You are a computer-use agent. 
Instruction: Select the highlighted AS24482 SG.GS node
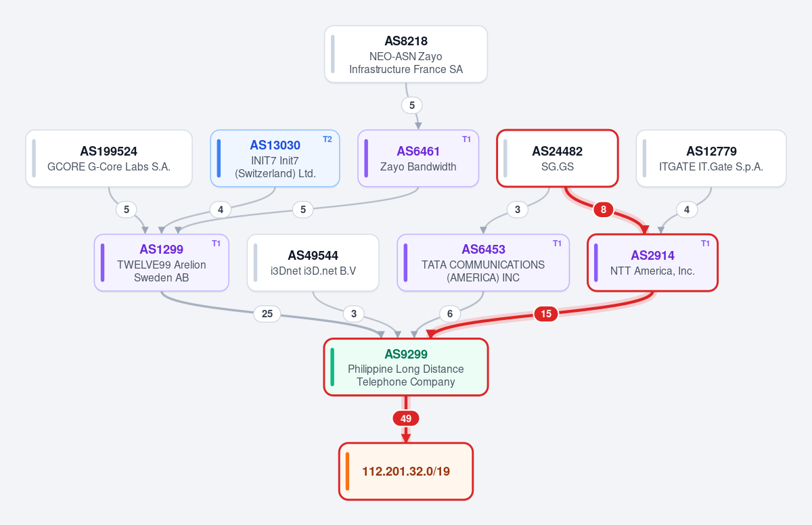pyautogui.click(x=558, y=158)
